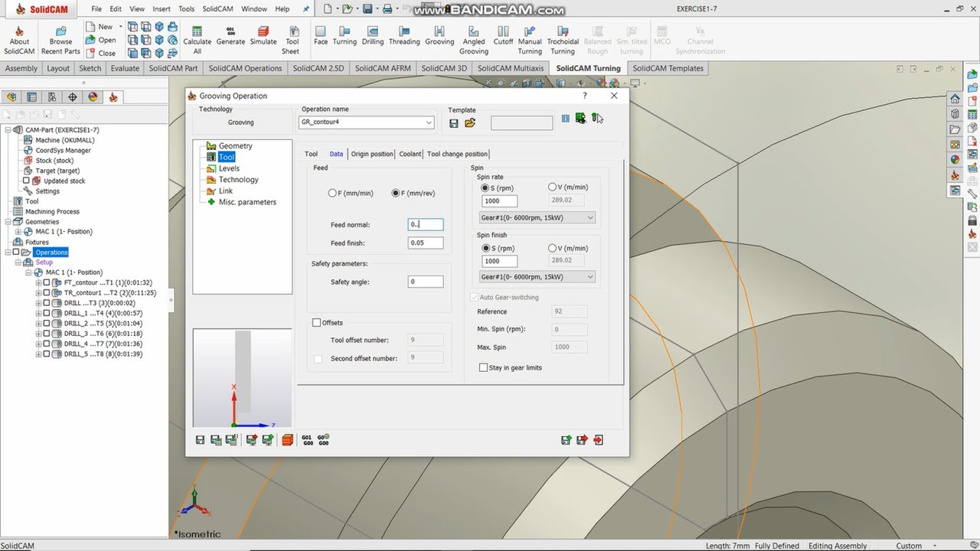Click the Exit icon at dialog bottom right
The height and width of the screenshot is (551, 980).
pos(598,440)
